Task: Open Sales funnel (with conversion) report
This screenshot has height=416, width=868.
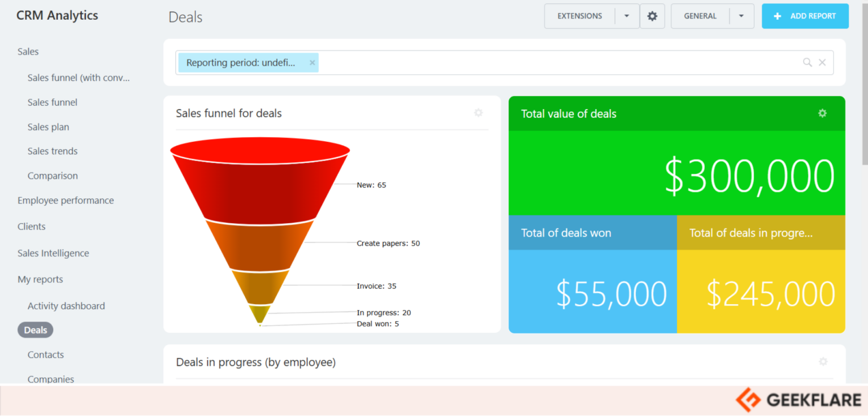Action: [x=79, y=78]
